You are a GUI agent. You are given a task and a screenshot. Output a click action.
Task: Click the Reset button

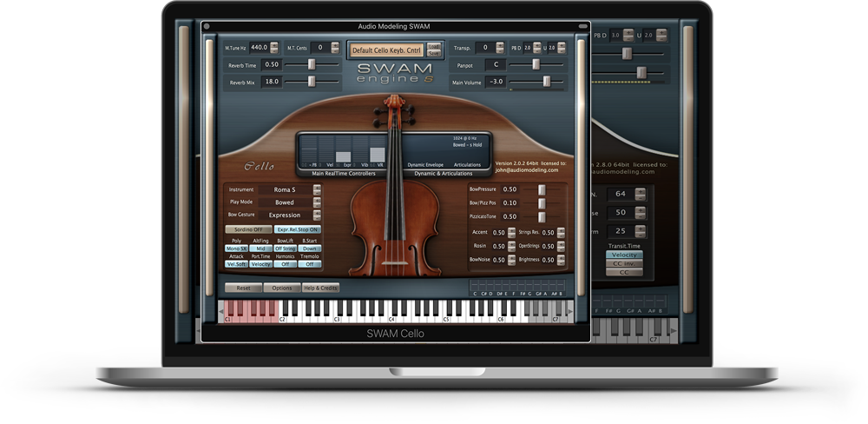click(244, 288)
